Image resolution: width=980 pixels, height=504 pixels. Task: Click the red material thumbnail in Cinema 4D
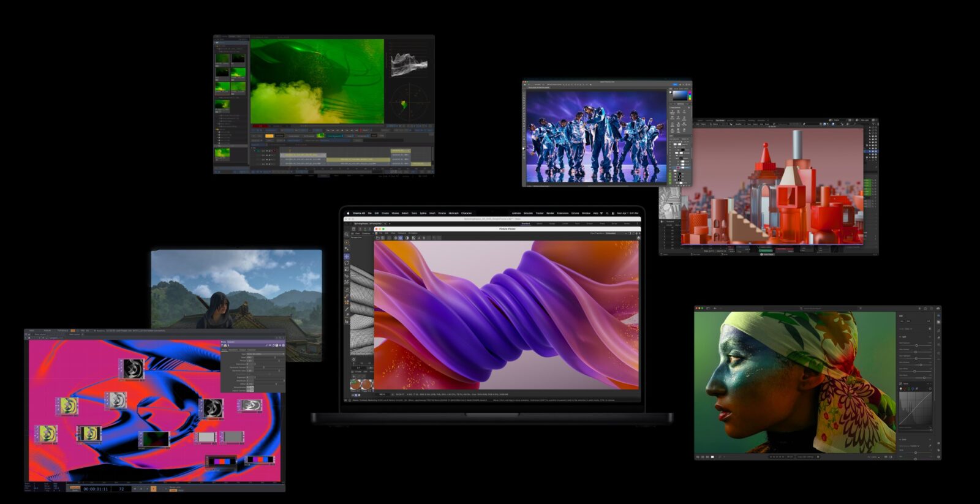coord(355,385)
